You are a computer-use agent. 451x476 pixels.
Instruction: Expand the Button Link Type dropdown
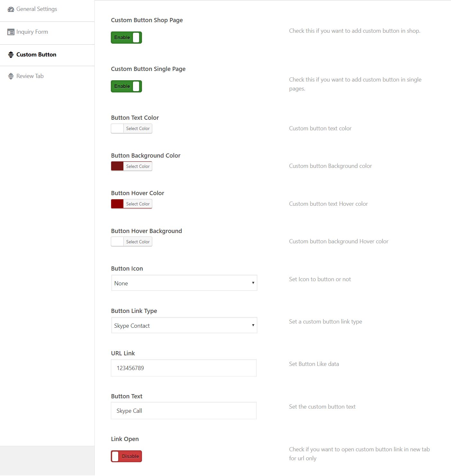click(184, 325)
